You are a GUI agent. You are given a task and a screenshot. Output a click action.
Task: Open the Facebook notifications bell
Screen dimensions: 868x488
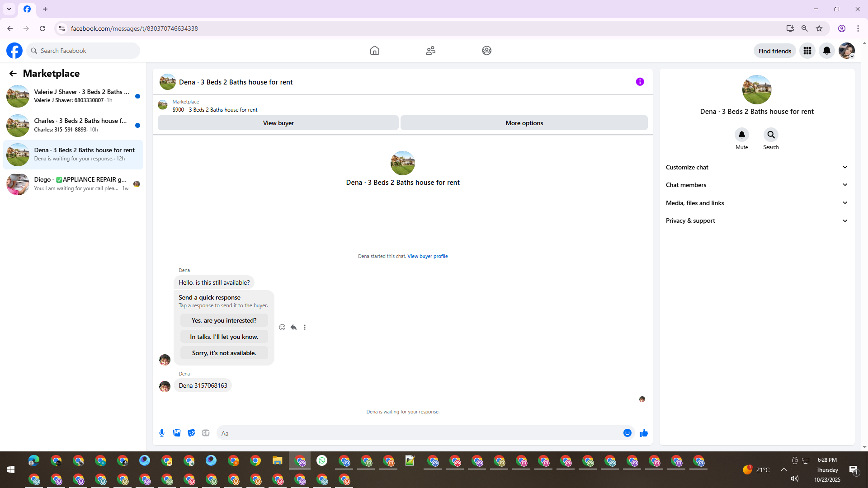click(x=827, y=51)
